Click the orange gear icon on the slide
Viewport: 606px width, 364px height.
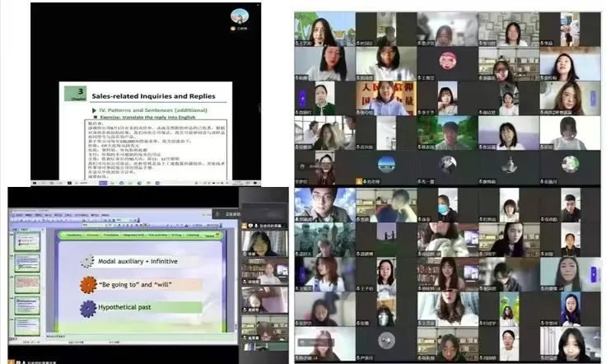pos(88,284)
